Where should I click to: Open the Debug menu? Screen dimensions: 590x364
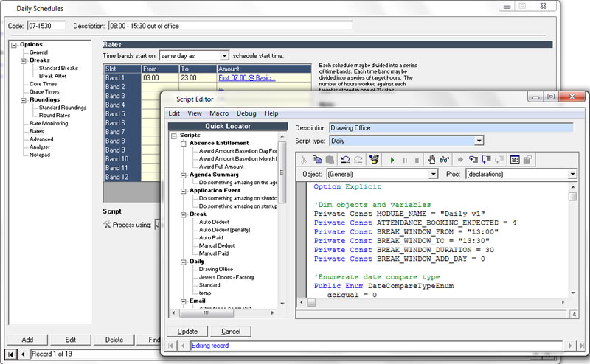coord(246,113)
